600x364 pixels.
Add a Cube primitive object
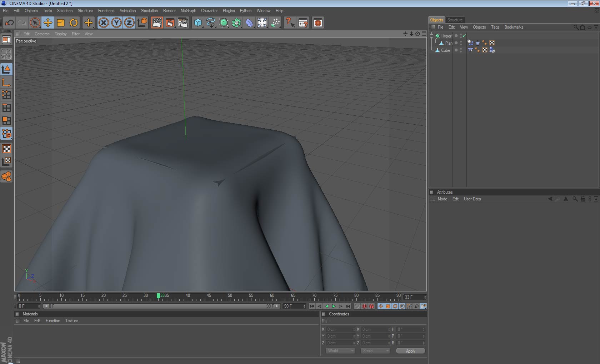coord(198,23)
